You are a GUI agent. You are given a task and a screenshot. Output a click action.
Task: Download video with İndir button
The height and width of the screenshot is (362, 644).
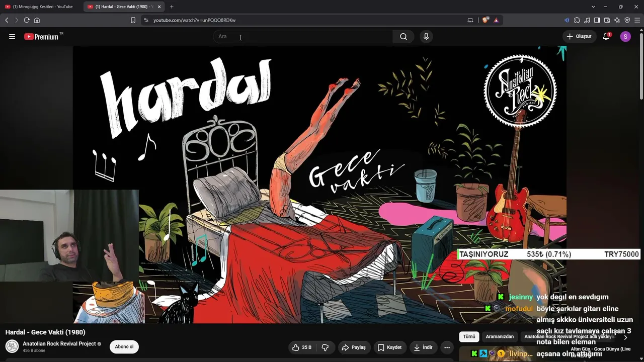coord(423,347)
